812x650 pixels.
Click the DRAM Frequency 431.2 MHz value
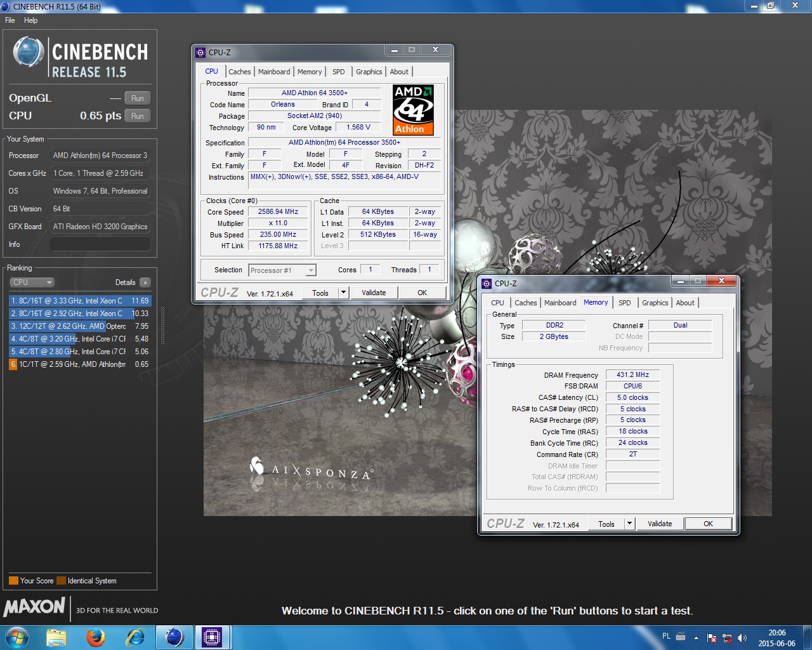click(x=632, y=375)
